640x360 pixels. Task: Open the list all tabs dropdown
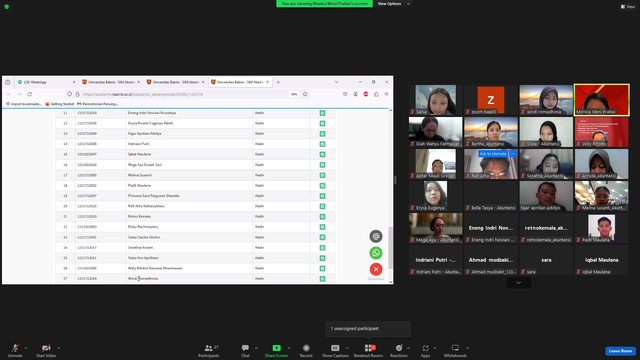[336, 82]
